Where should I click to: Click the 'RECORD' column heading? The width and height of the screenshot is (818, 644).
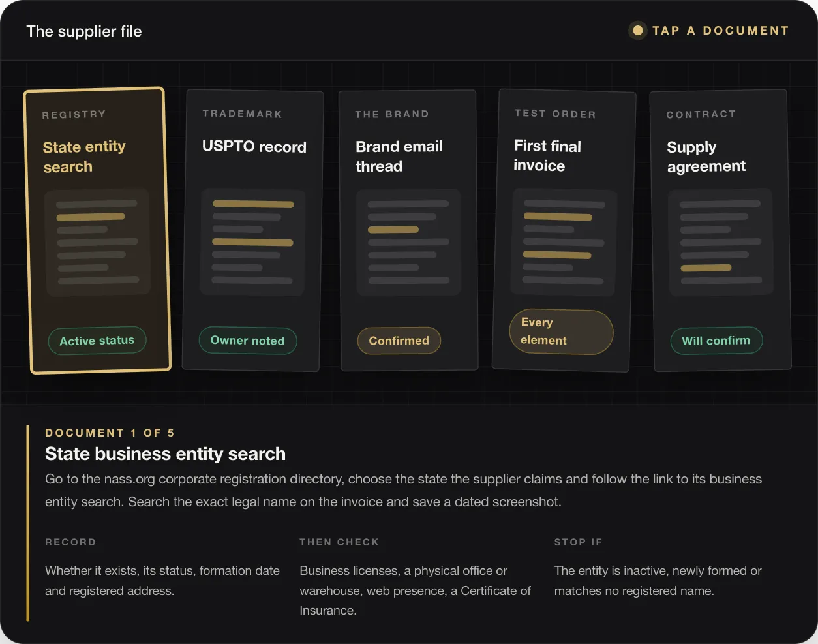pyautogui.click(x=70, y=542)
